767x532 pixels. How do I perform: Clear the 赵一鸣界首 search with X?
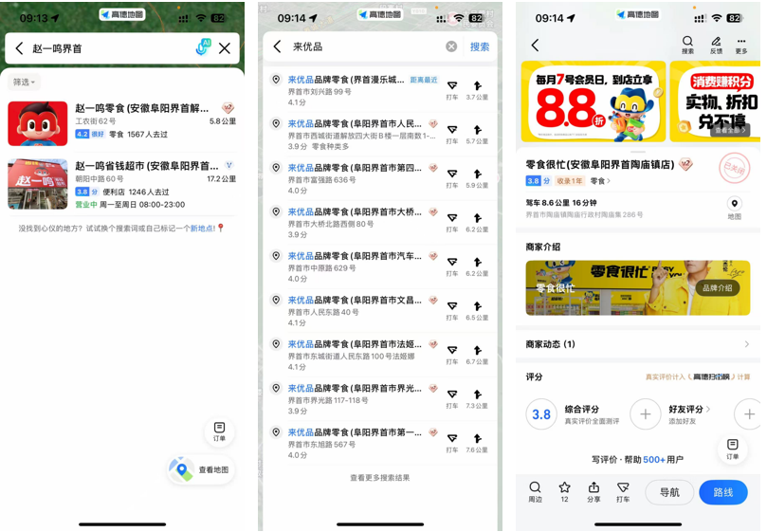click(225, 48)
